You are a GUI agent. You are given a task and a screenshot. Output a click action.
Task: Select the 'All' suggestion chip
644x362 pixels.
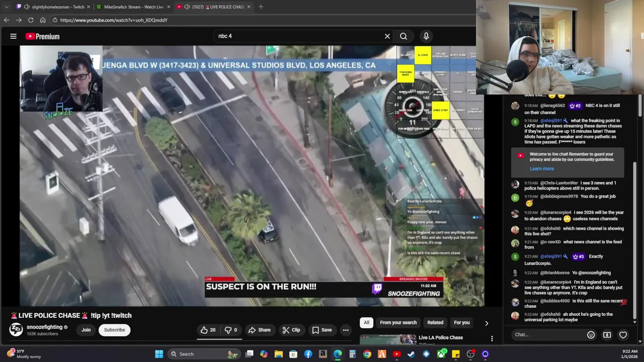point(366,323)
